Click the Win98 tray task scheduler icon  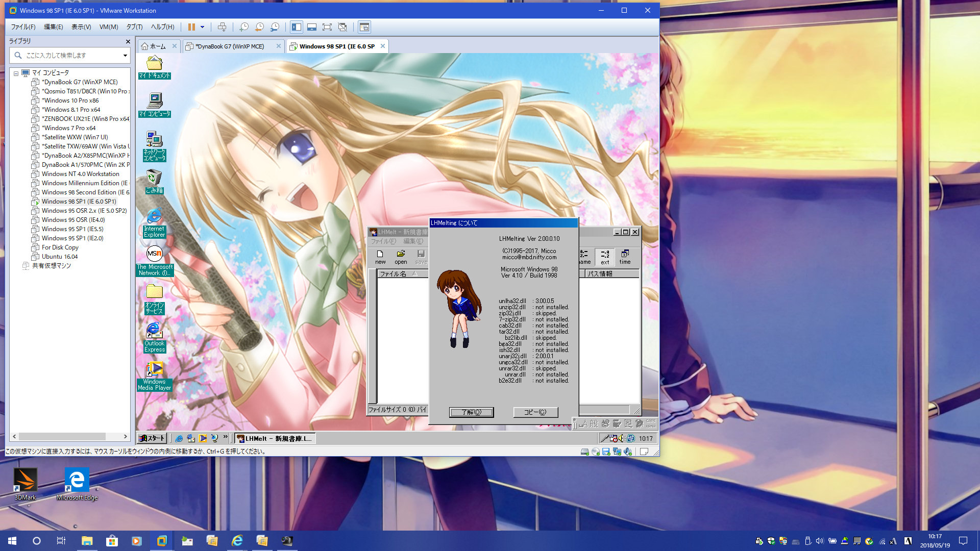coord(613,438)
